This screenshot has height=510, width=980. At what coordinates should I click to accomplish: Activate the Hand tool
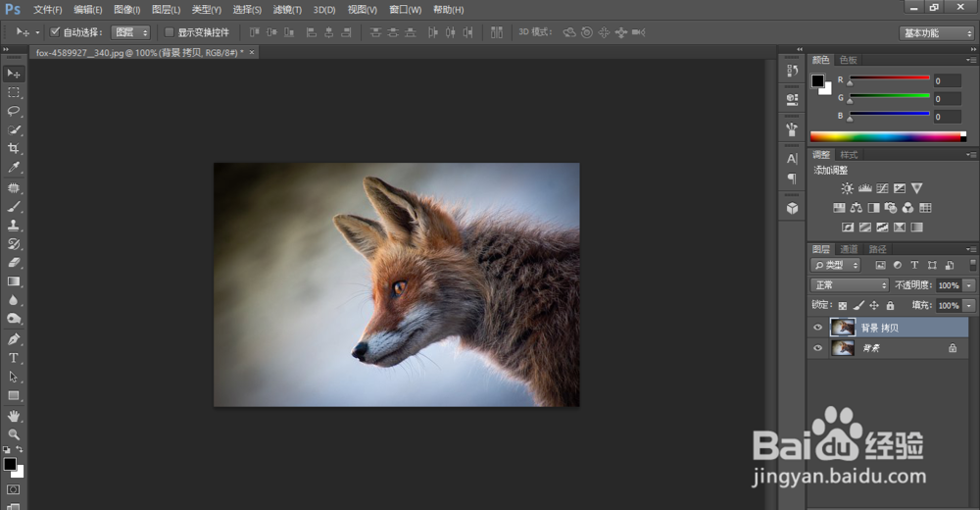click(14, 416)
